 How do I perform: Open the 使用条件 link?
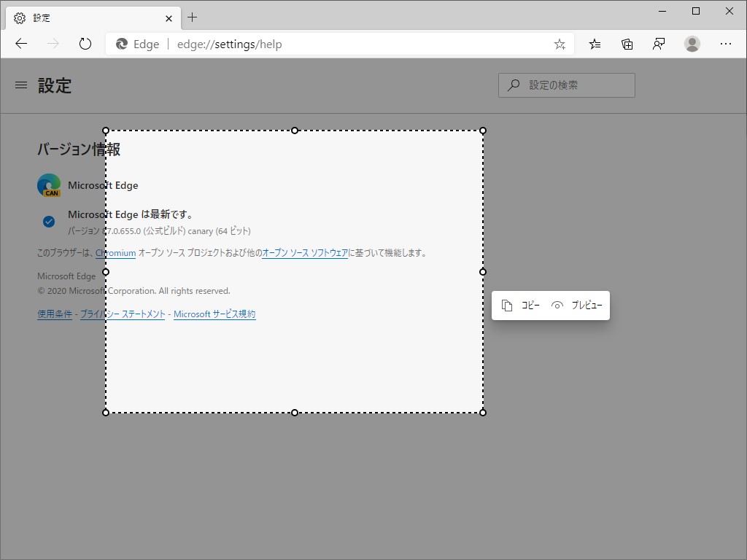pos(55,314)
